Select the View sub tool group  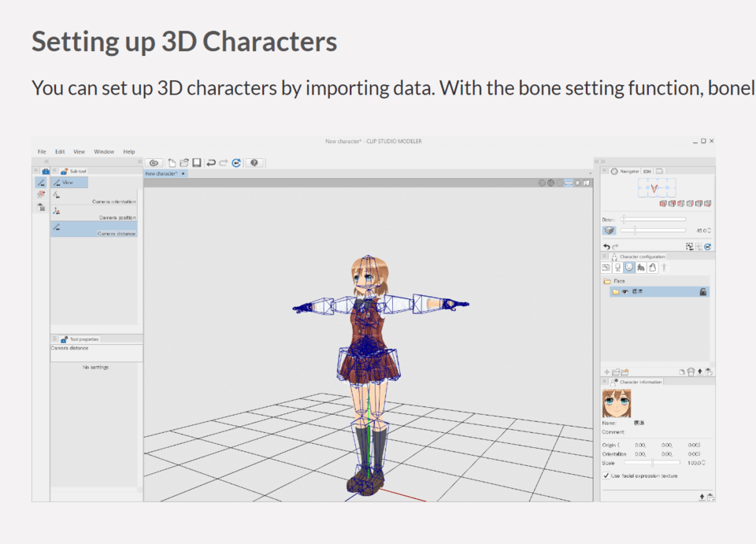[69, 183]
